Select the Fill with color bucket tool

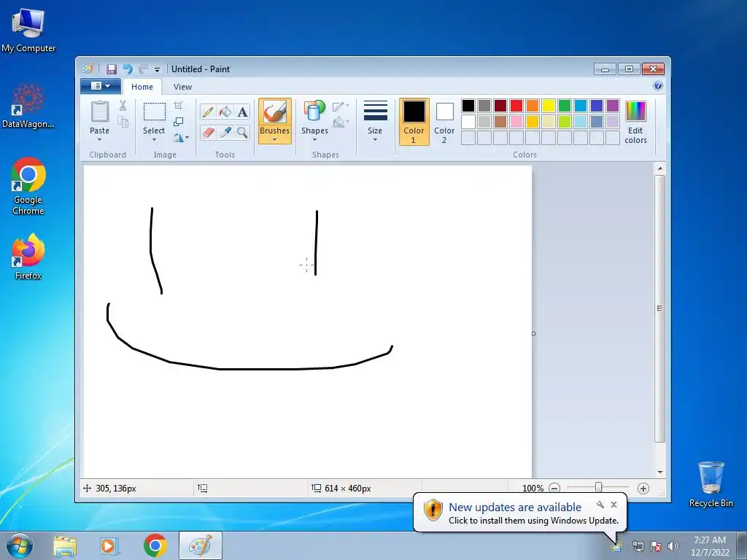(225, 112)
